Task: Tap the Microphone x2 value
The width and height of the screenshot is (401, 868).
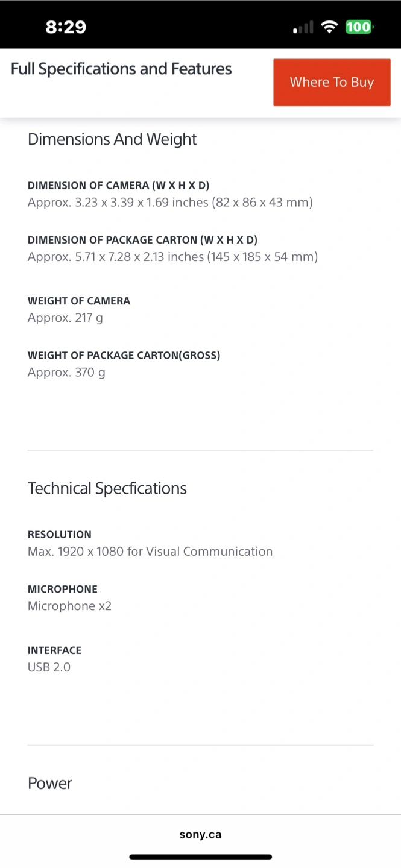Action: pyautogui.click(x=70, y=606)
